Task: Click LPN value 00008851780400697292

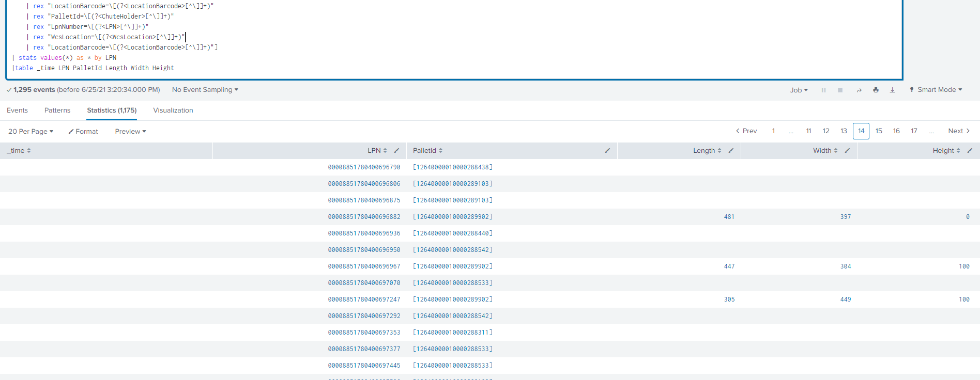Action: pos(364,316)
